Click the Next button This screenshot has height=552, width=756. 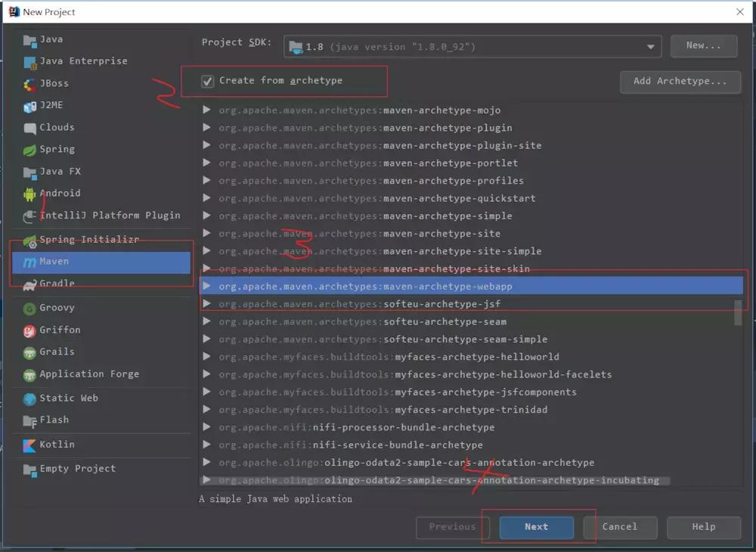(536, 527)
